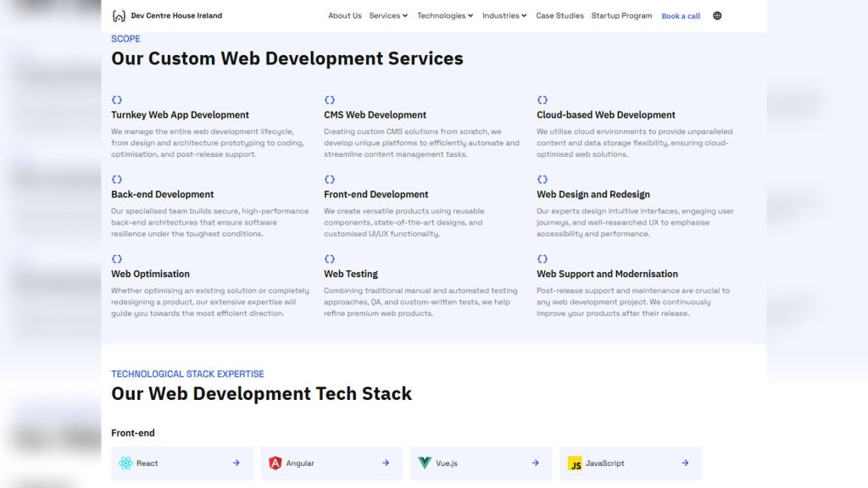Click the code bracket icon above Front-end Development

[x=330, y=180]
